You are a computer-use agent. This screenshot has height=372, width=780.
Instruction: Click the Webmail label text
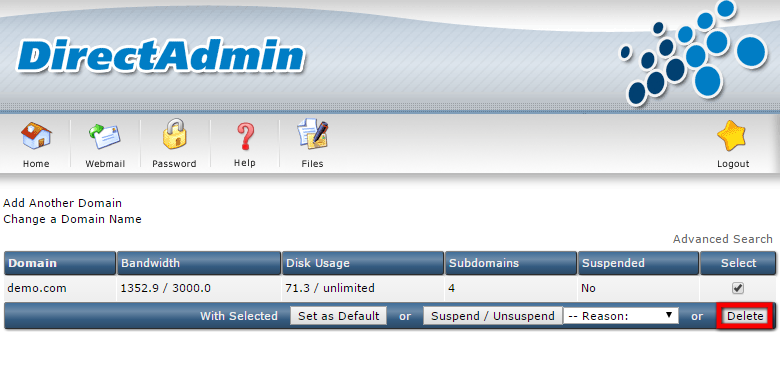point(105,164)
